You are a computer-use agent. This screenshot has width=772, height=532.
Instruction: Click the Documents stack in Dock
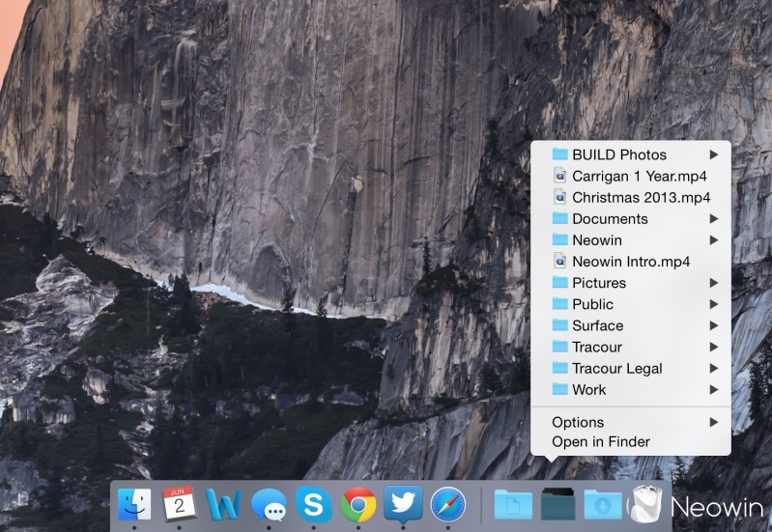513,505
